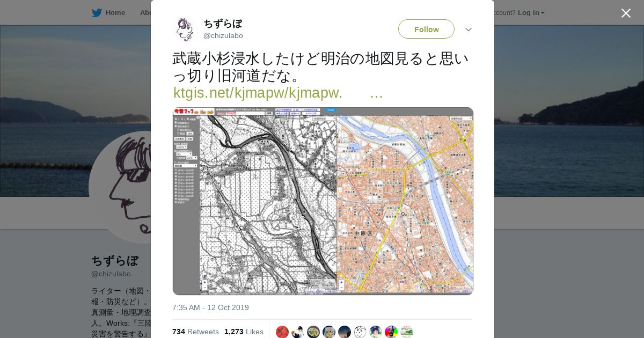
Task: Close the tweet overlay with the X
Action: pyautogui.click(x=626, y=13)
